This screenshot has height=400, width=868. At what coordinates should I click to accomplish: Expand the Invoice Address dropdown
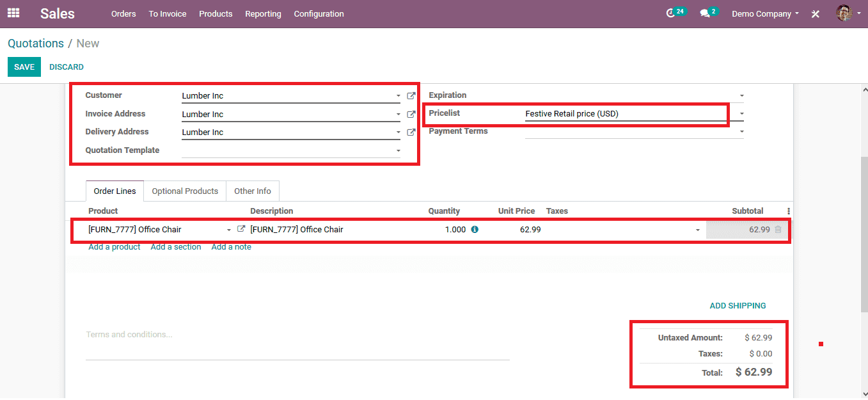point(398,115)
